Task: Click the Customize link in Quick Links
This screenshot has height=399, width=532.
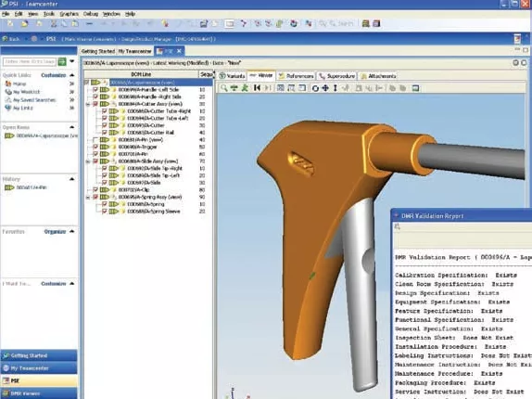Action: 53,75
